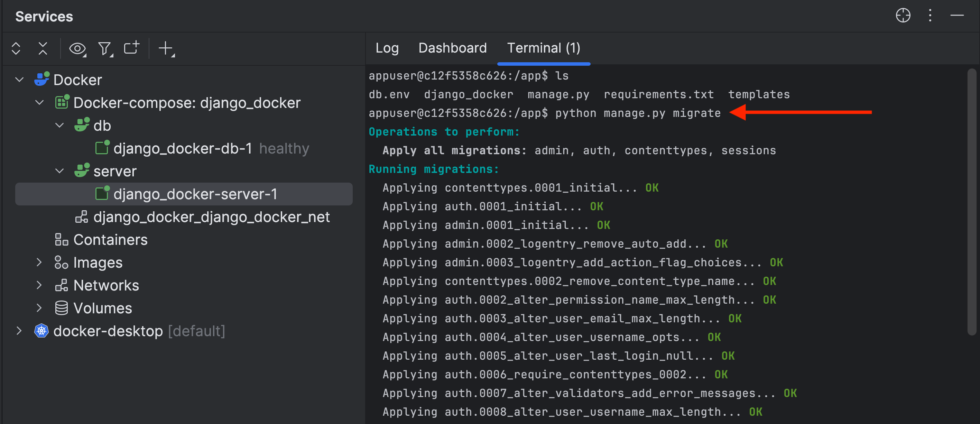Open the Filter services icon

pyautogui.click(x=105, y=48)
